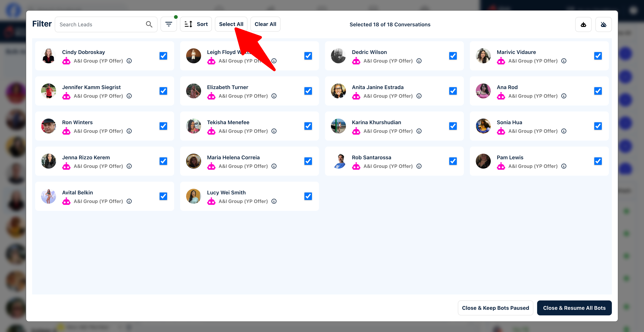Click pink bot icon under Ron Winters

pyautogui.click(x=66, y=131)
